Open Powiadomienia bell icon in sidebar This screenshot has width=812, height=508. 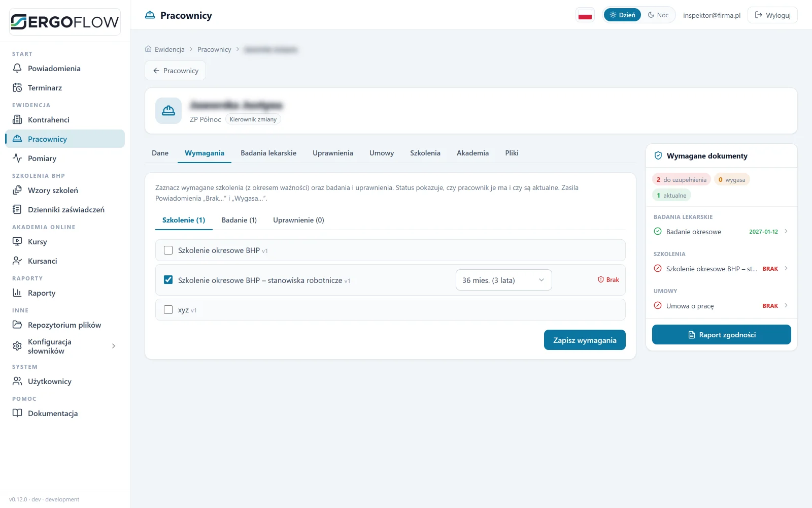[x=17, y=68]
